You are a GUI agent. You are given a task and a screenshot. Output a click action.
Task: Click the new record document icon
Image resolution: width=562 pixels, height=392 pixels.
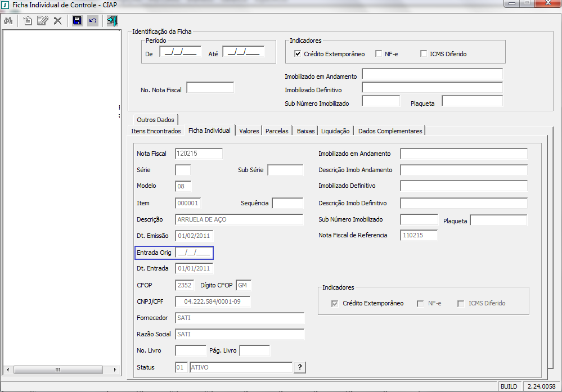[28, 21]
